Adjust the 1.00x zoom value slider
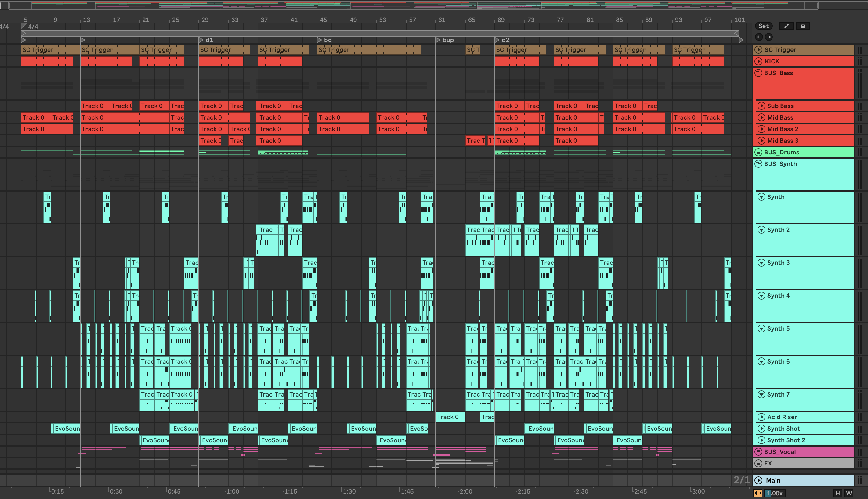868x499 pixels. (x=775, y=493)
